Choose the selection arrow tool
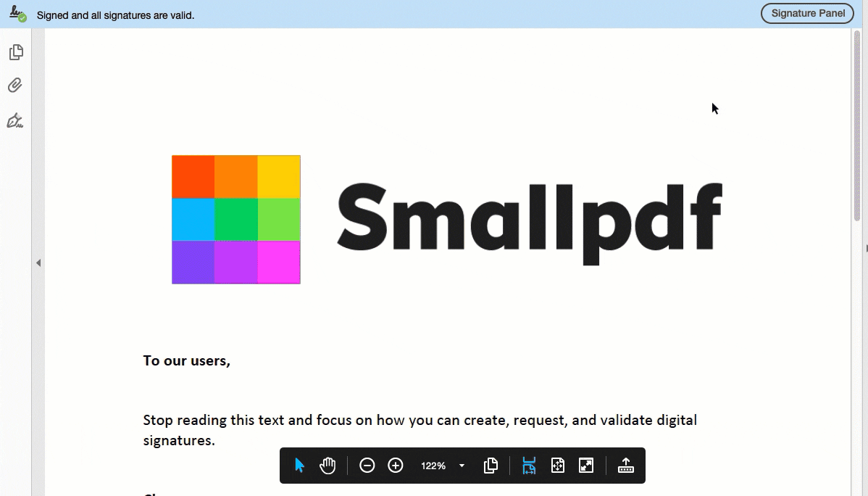The height and width of the screenshot is (496, 868). click(299, 466)
